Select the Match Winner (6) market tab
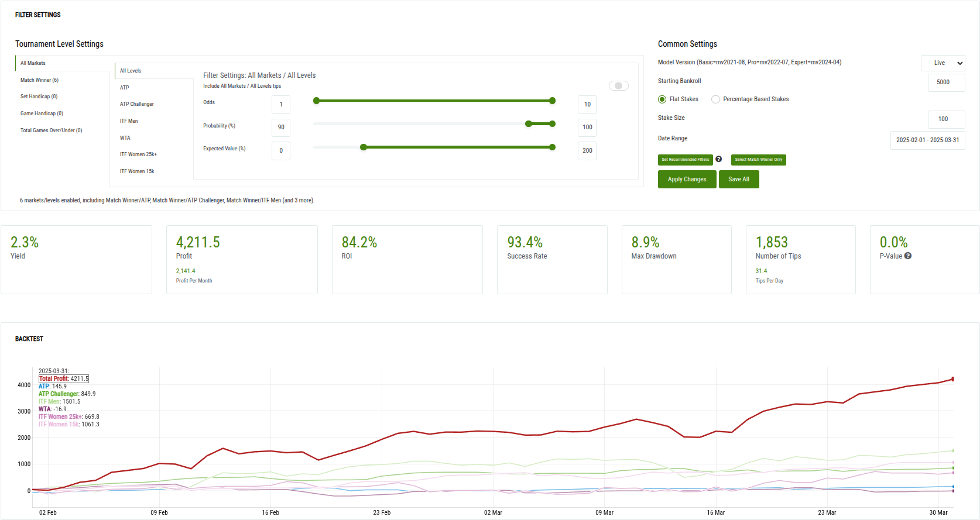The height and width of the screenshot is (520, 980). tap(39, 80)
